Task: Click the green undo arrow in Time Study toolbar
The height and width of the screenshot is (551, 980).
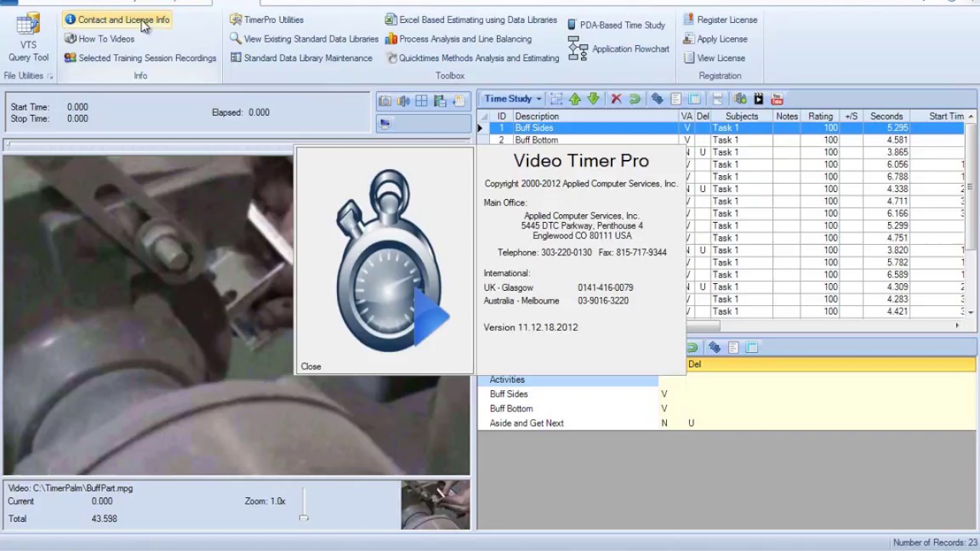Action: pos(635,99)
